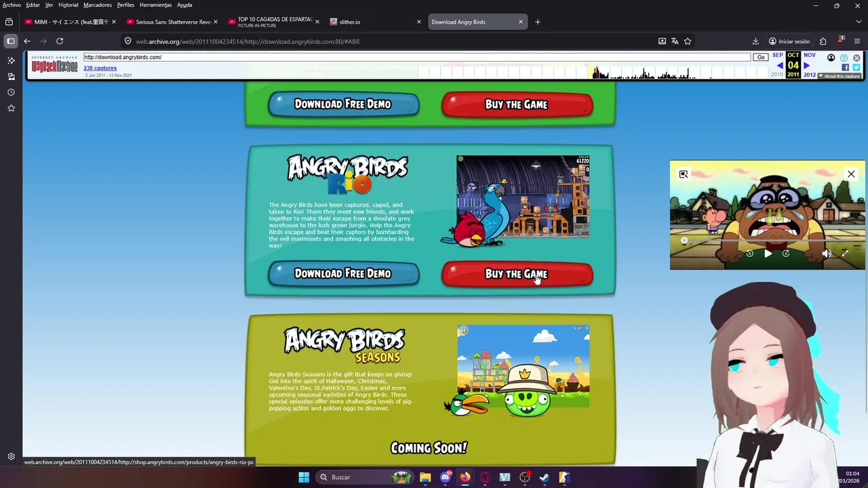Open a new browser tab
The height and width of the screenshot is (488, 868).
point(538,22)
